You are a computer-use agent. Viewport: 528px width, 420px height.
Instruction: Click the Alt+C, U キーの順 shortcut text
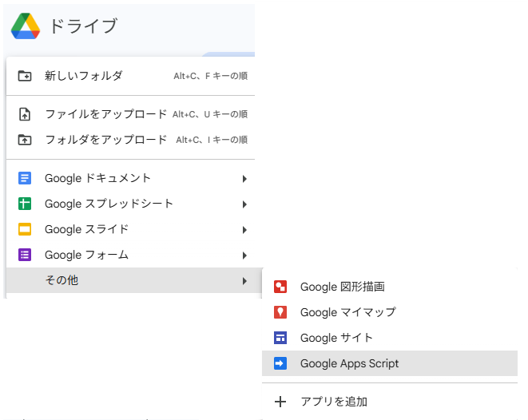(210, 114)
